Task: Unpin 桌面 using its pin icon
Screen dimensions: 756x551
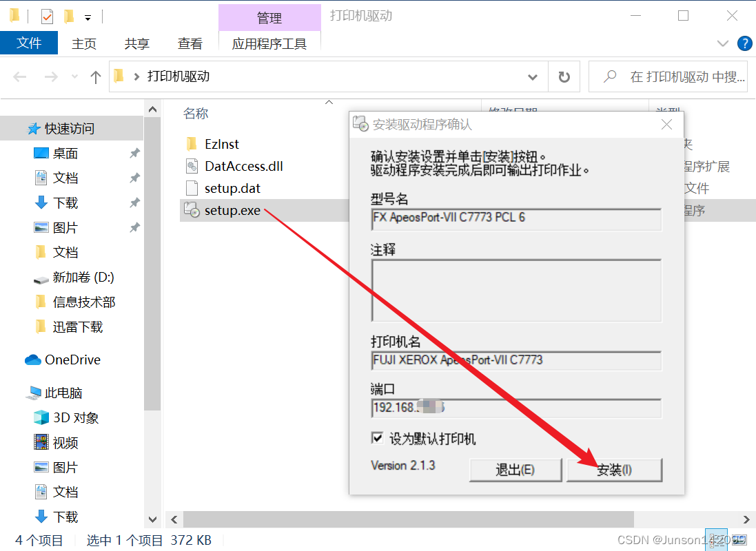Action: tap(134, 154)
